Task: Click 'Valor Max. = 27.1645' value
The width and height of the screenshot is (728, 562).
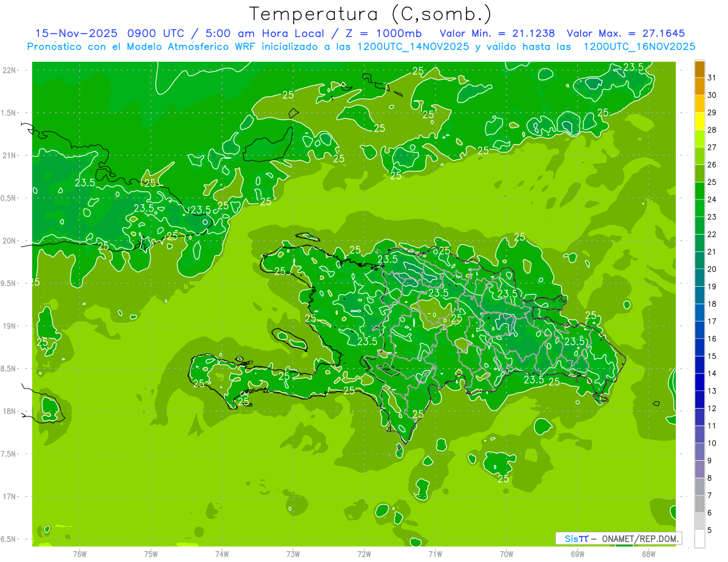Action: 625,33
